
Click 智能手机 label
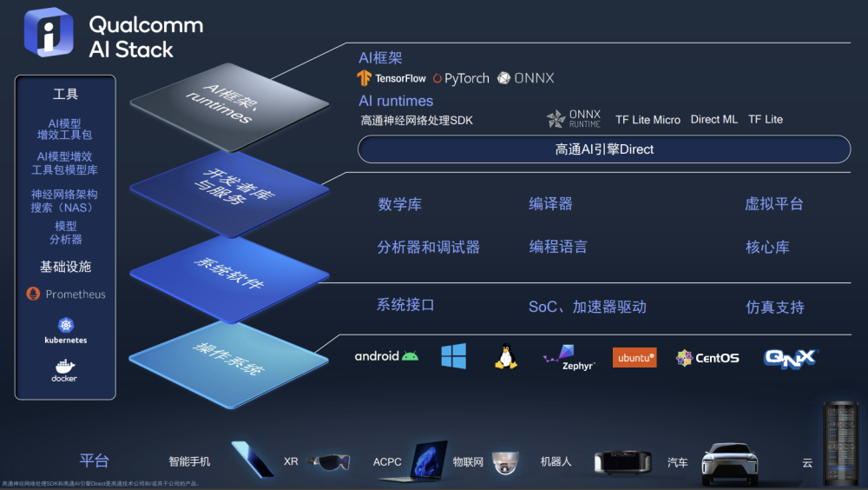pyautogui.click(x=189, y=461)
